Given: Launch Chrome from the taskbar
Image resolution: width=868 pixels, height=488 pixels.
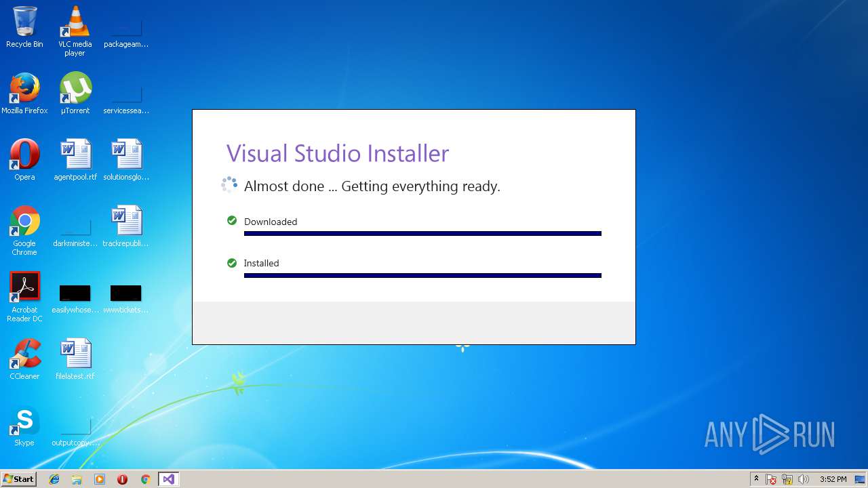Looking at the screenshot, I should pos(145,479).
